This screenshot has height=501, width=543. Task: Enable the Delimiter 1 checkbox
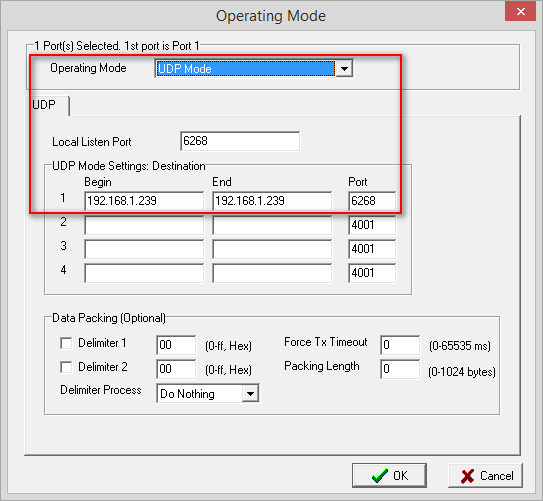(66, 343)
